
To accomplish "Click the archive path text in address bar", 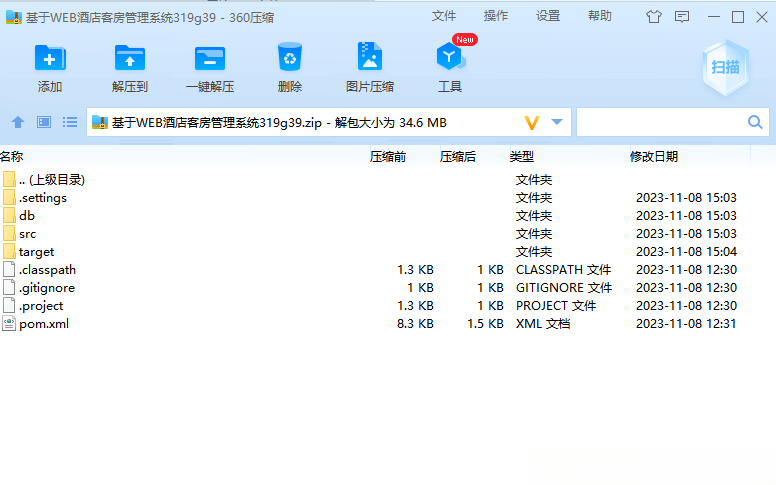I will 279,123.
